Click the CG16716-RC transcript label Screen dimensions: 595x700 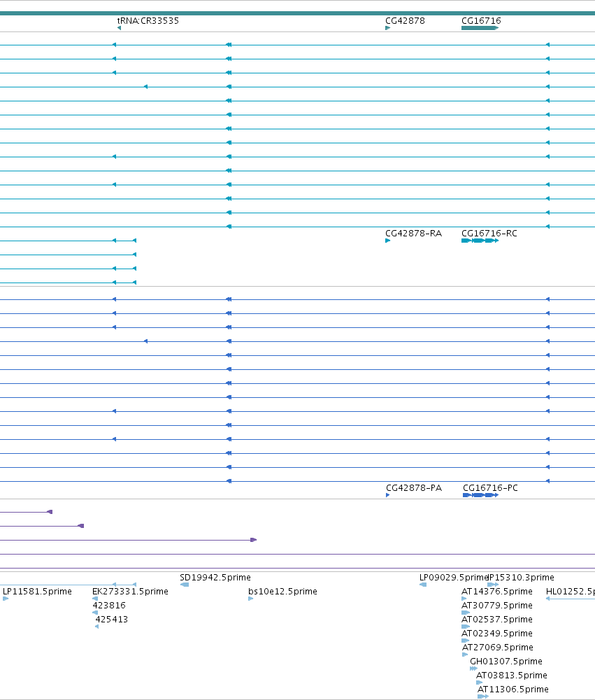coord(489,233)
